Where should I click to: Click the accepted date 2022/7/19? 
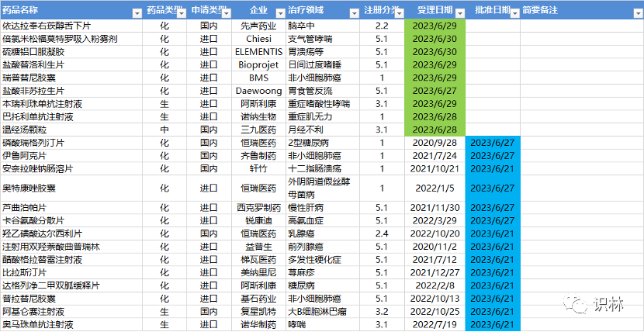click(435, 324)
